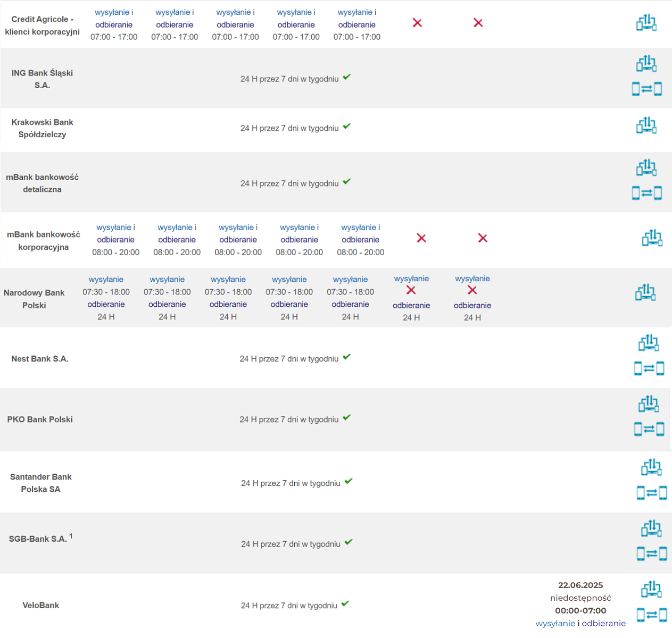Click '24 H przez 7 dni' text for VeloBank
The image size is (672, 638).
click(289, 606)
